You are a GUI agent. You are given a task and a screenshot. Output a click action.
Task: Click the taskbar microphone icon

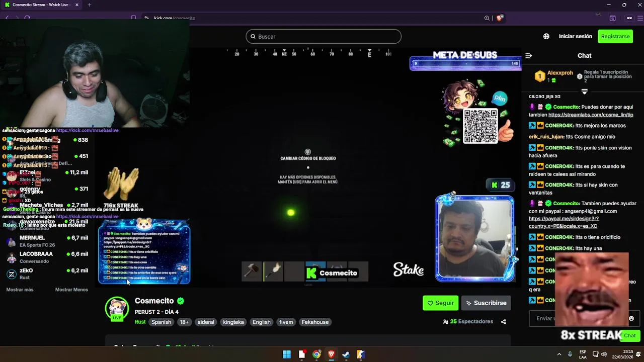(570, 354)
